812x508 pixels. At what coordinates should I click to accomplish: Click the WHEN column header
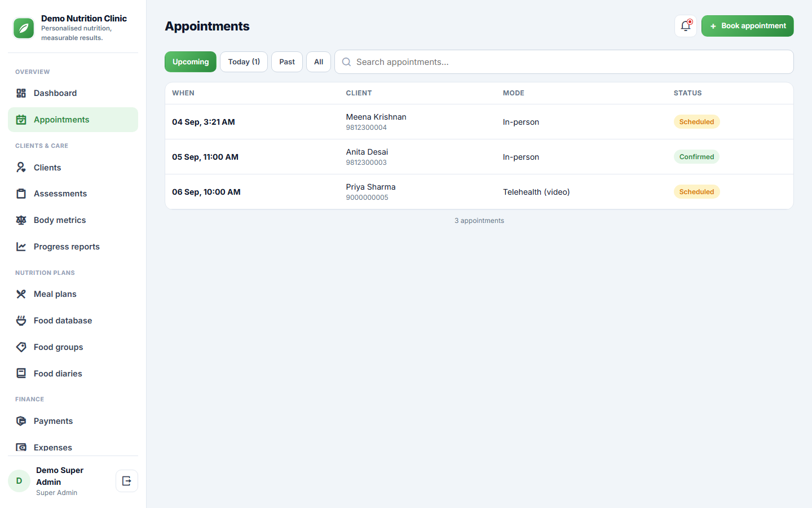pos(183,93)
